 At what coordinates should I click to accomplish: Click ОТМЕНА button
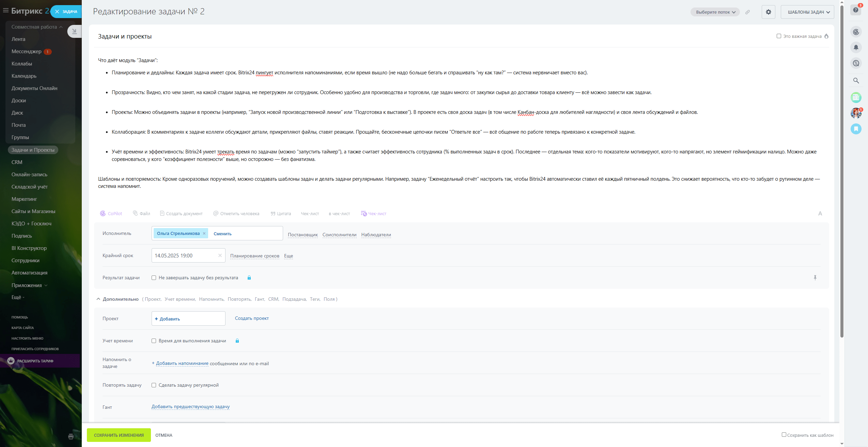coord(164,435)
